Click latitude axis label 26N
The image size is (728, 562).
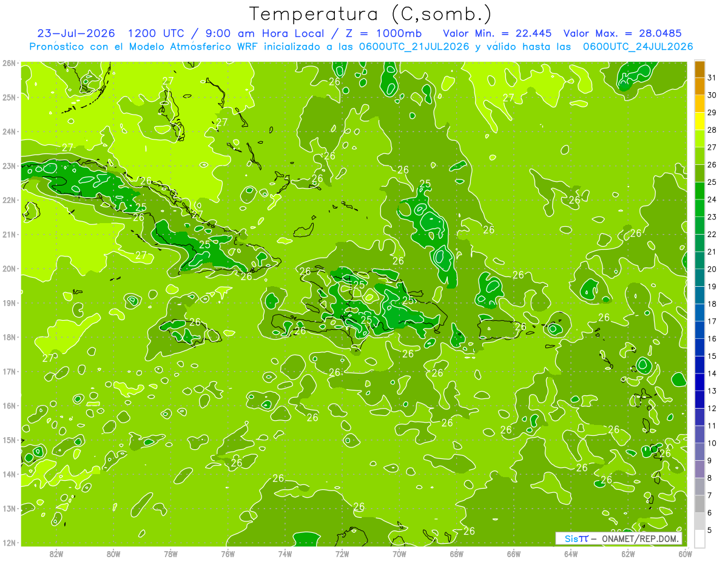point(9,63)
